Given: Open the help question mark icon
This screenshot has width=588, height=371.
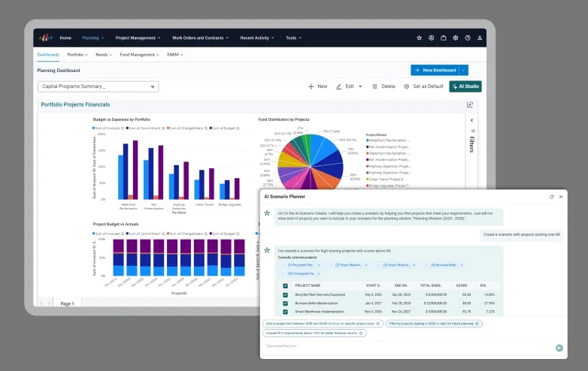Looking at the screenshot, I should coord(468,38).
